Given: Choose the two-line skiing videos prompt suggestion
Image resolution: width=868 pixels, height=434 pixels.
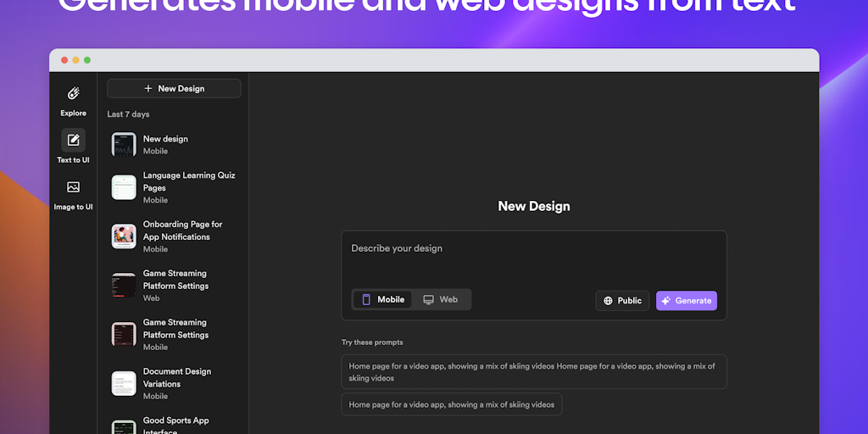Looking at the screenshot, I should click(534, 372).
